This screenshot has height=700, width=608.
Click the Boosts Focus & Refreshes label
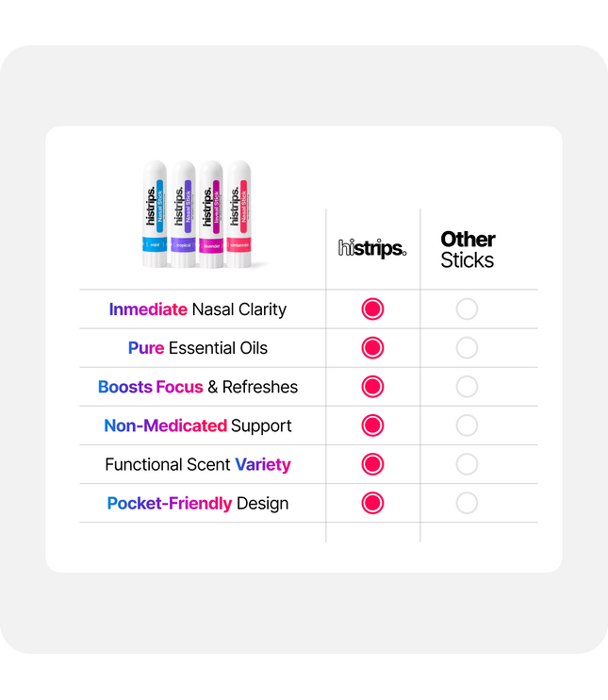tap(198, 387)
